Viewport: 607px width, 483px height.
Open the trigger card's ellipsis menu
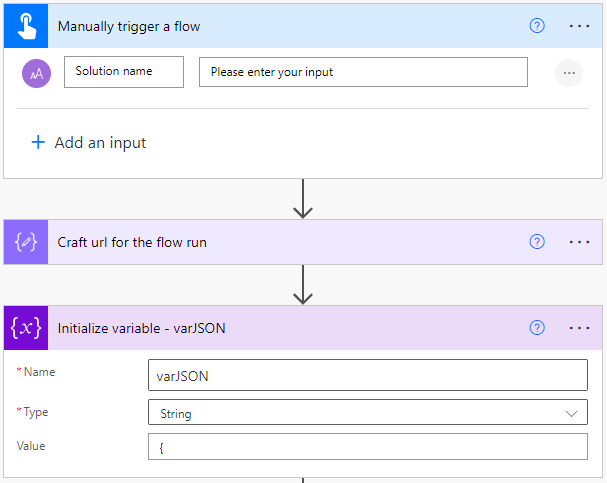580,26
